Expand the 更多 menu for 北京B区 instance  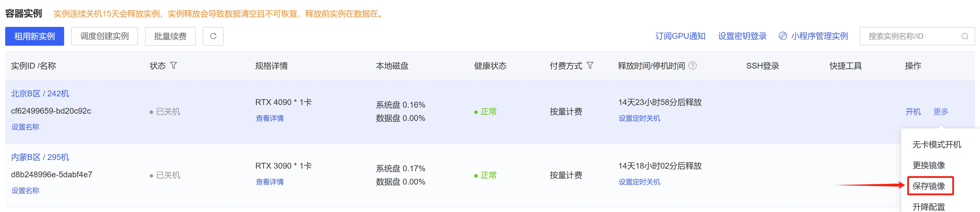[x=941, y=112]
